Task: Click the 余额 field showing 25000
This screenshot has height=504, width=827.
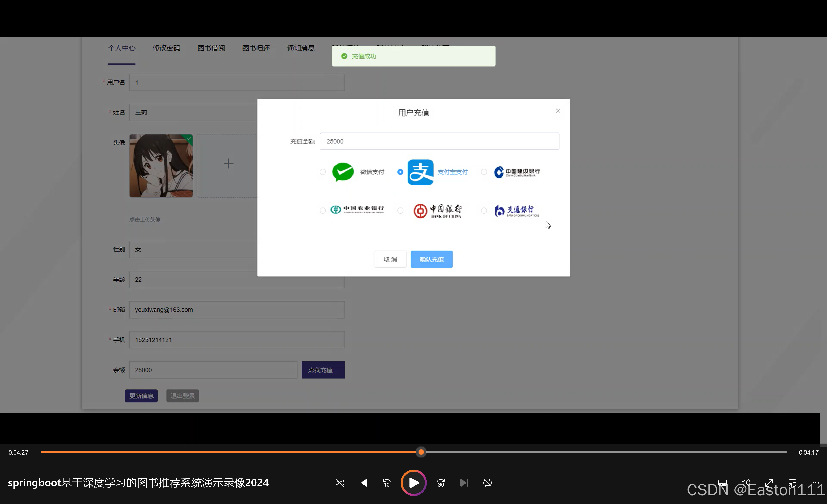Action: tap(213, 370)
